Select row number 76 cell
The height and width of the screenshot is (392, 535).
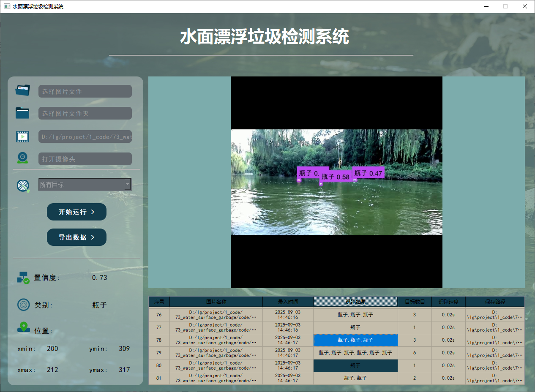coord(159,315)
